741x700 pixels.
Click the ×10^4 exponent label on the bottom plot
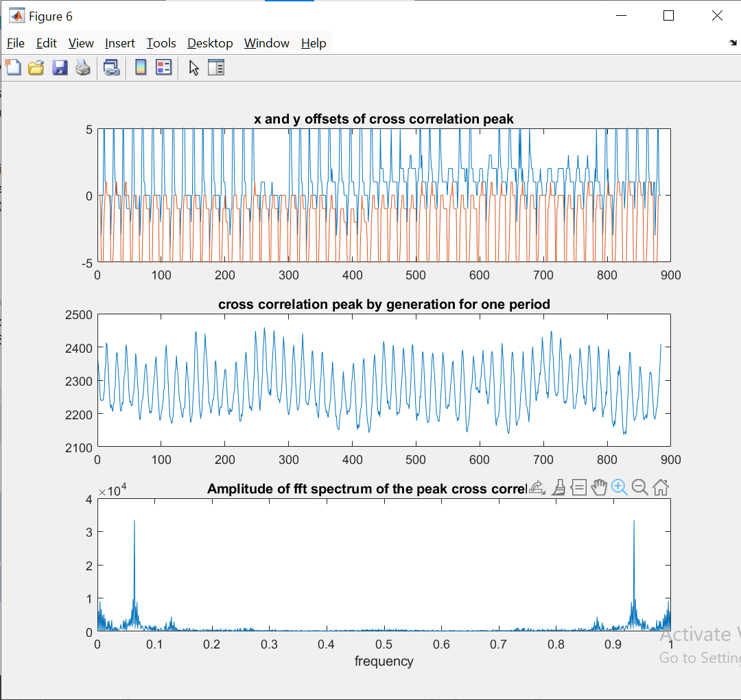[x=113, y=490]
